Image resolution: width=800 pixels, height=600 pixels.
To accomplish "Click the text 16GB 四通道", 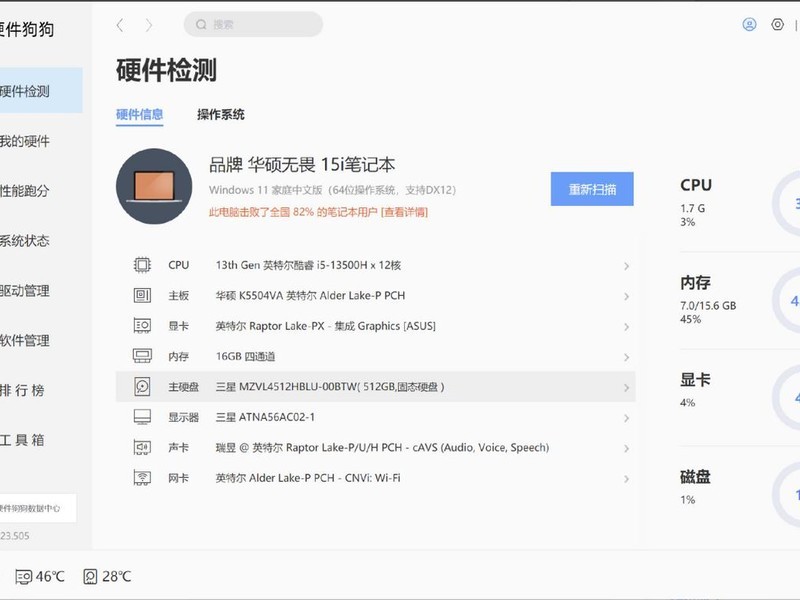I will (245, 356).
